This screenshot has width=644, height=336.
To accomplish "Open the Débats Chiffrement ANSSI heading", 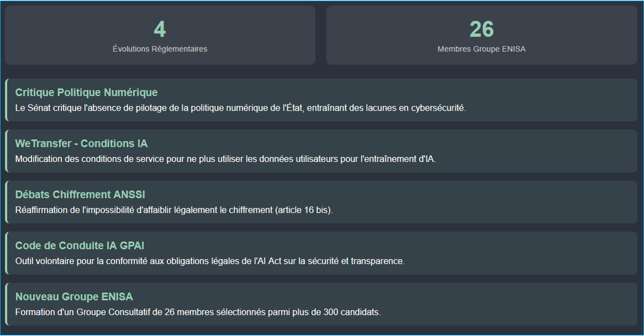I will (x=80, y=195).
